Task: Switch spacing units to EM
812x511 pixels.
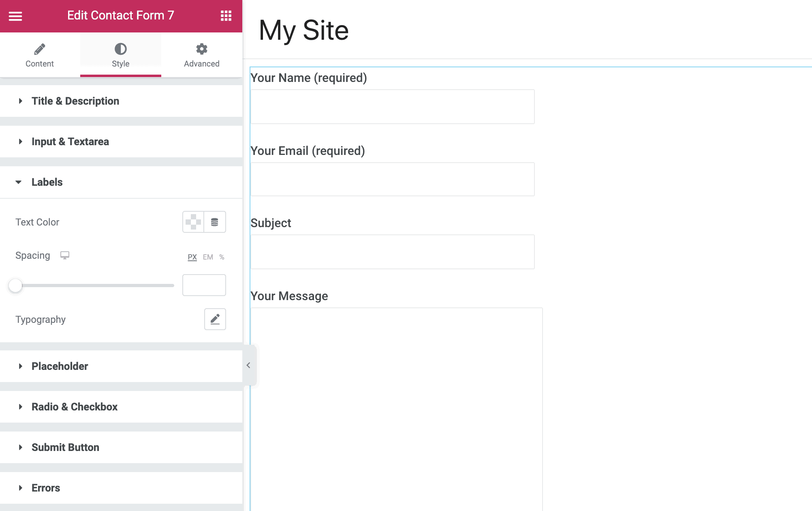Action: (x=208, y=257)
